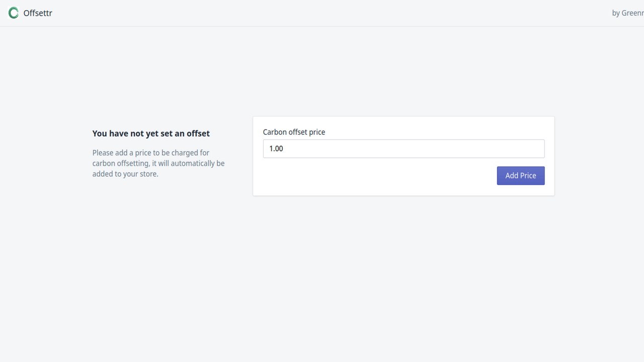Click the word 'Add' on the blue button

point(512,175)
